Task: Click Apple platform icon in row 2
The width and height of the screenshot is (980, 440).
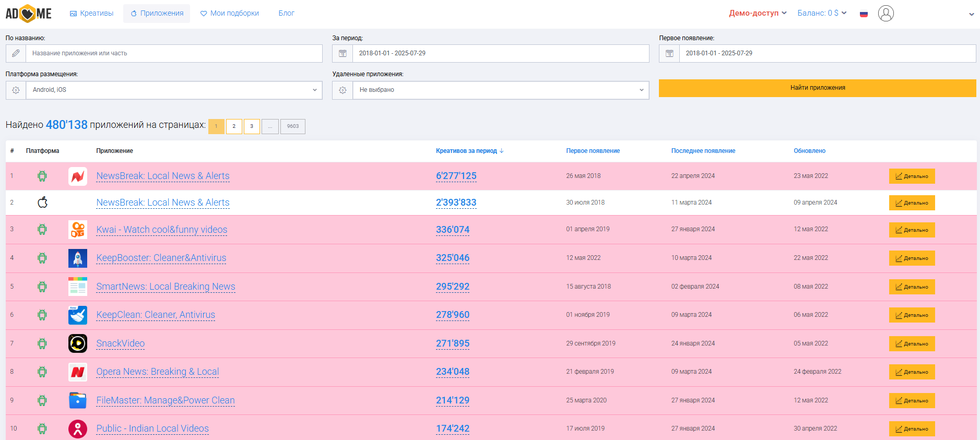Action: point(43,202)
